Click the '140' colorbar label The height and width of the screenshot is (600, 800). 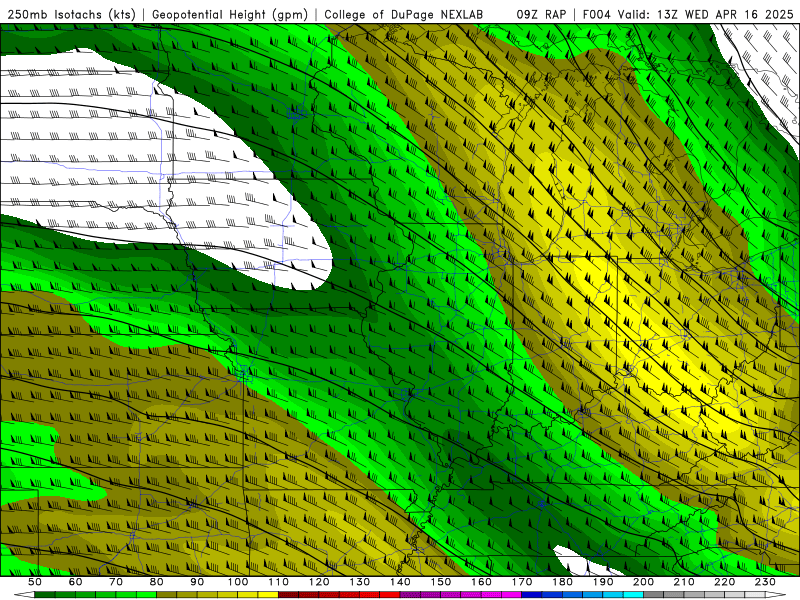coord(401,582)
